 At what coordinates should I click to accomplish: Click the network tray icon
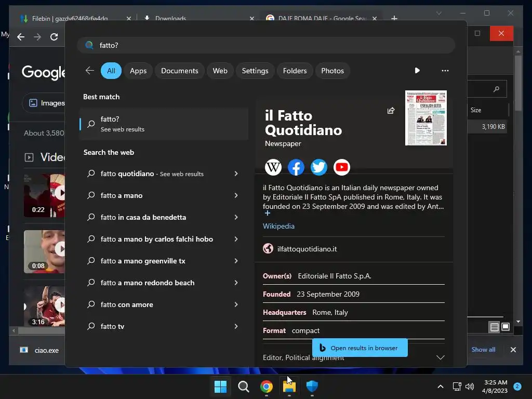pyautogui.click(x=457, y=387)
